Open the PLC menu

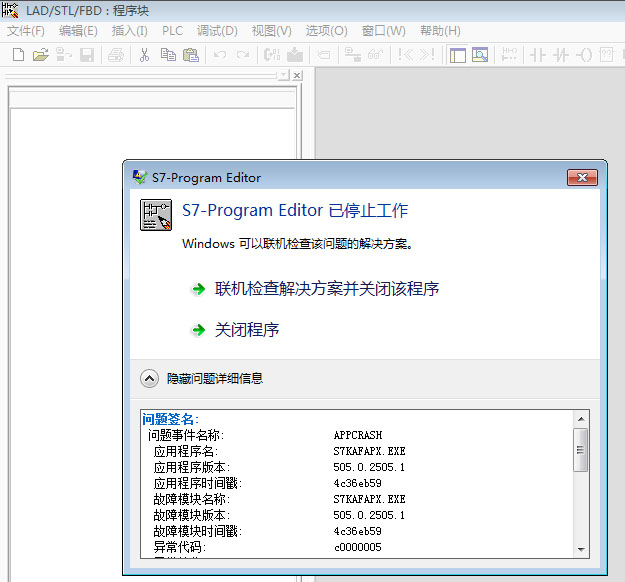[172, 31]
